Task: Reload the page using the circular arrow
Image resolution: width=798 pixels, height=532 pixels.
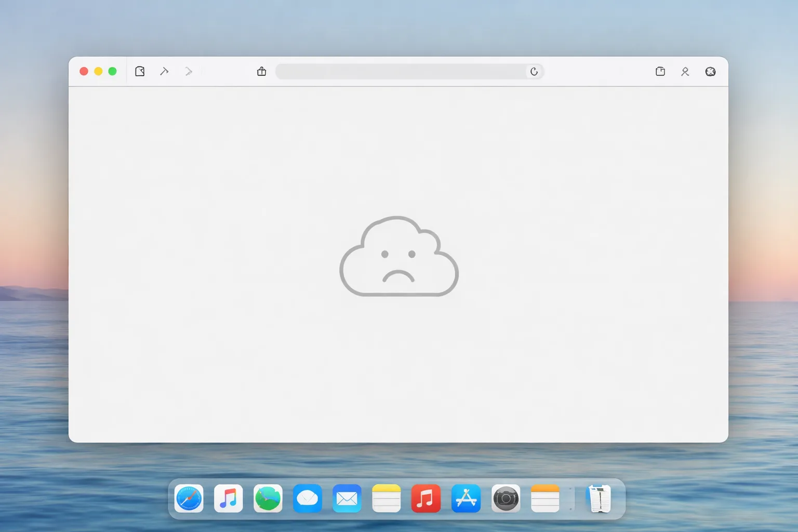Action: (x=534, y=72)
